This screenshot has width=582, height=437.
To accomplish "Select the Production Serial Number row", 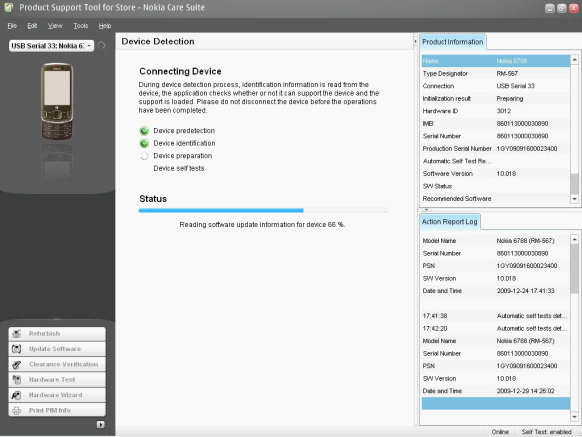I will [496, 149].
